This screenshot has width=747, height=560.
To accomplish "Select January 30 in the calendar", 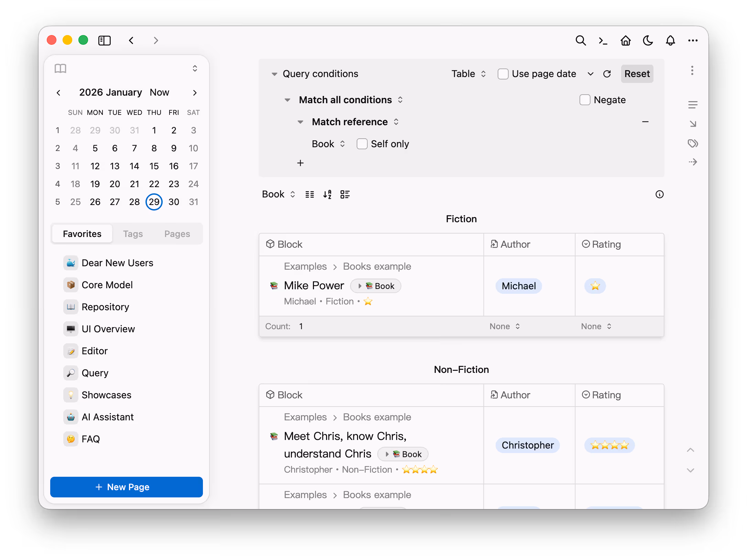I will point(174,202).
